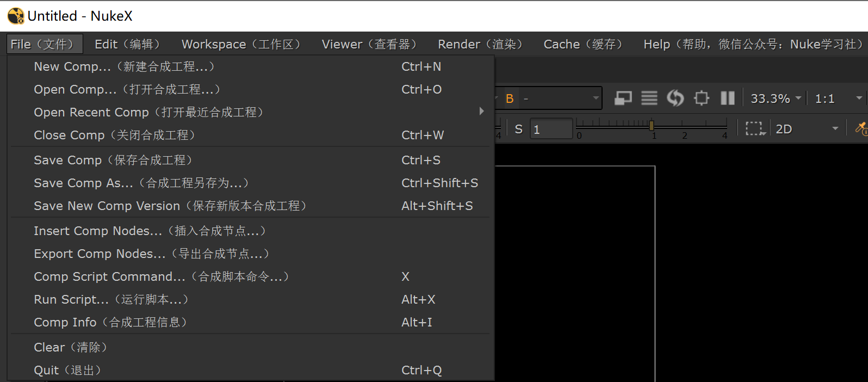Open the 2D view mode dropdown
868x382 pixels.
[808, 129]
